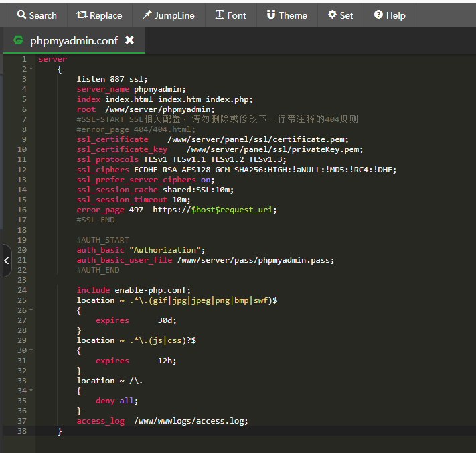
Task: Open the Theme picker
Action: (287, 15)
